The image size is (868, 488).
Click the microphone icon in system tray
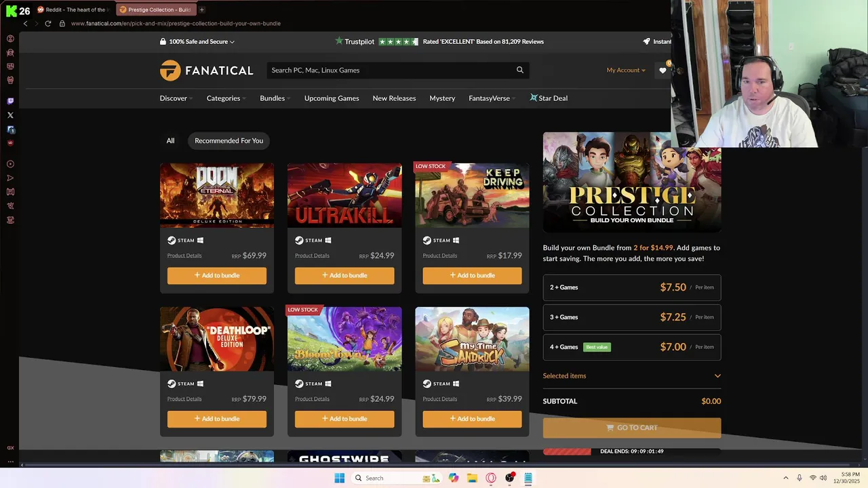pos(800,478)
